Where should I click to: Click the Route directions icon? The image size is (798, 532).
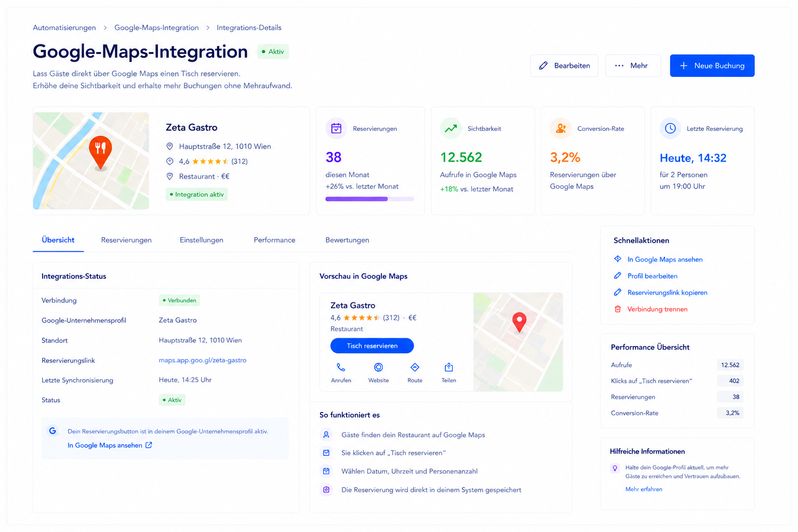tap(415, 367)
